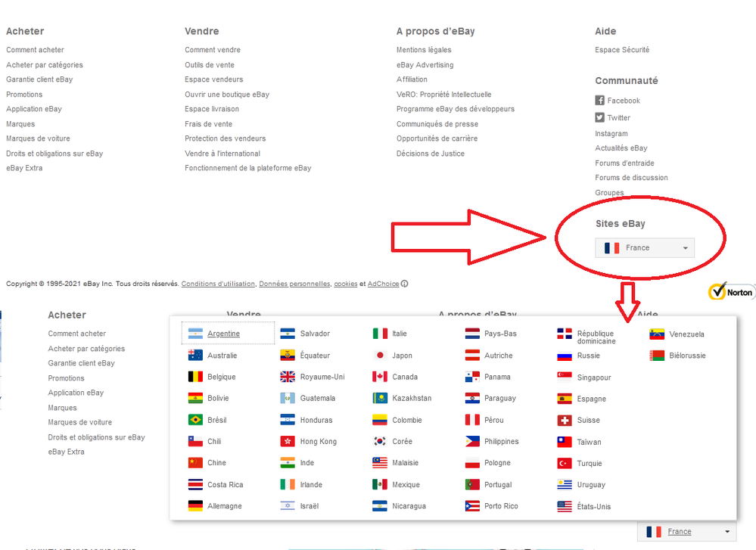756x550 pixels.
Task: Open the AdChoice link
Action: pos(384,284)
